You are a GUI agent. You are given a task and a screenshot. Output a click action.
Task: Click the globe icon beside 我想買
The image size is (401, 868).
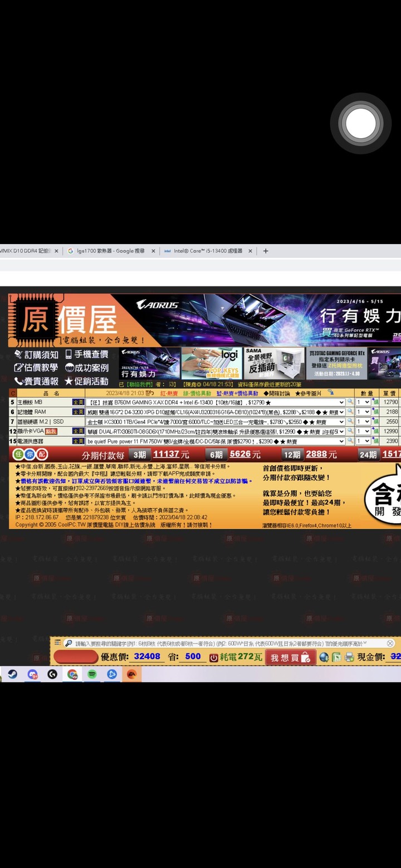324,657
